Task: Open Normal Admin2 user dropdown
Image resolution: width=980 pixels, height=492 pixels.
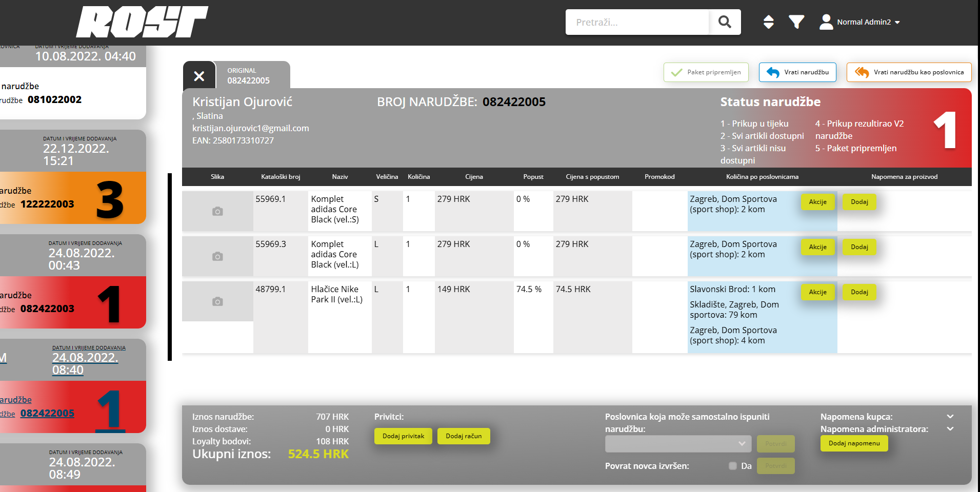Action: click(x=869, y=22)
